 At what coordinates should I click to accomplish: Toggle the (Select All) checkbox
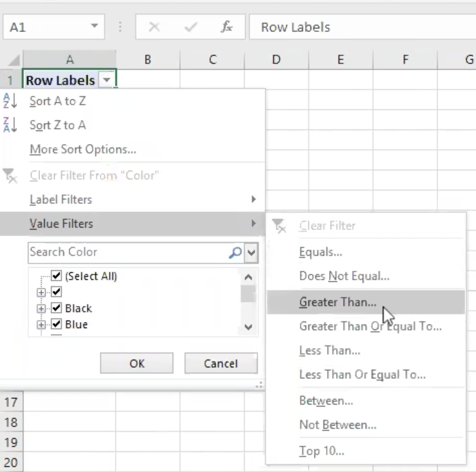tap(56, 275)
